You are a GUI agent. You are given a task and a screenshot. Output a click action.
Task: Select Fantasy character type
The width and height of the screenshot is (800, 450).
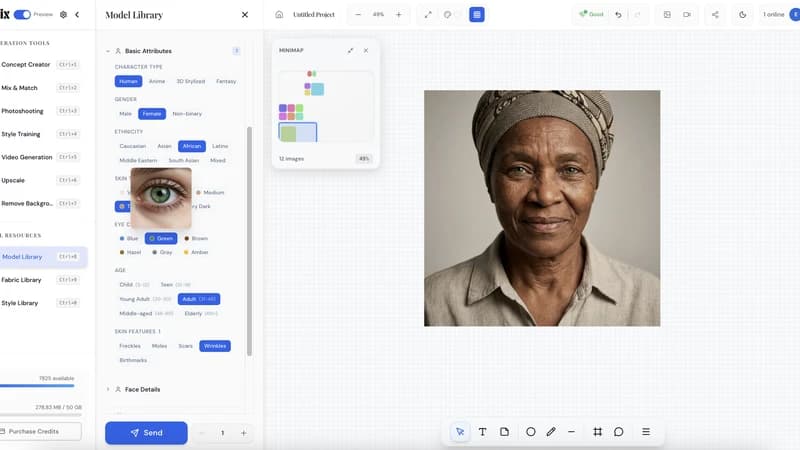[226, 81]
